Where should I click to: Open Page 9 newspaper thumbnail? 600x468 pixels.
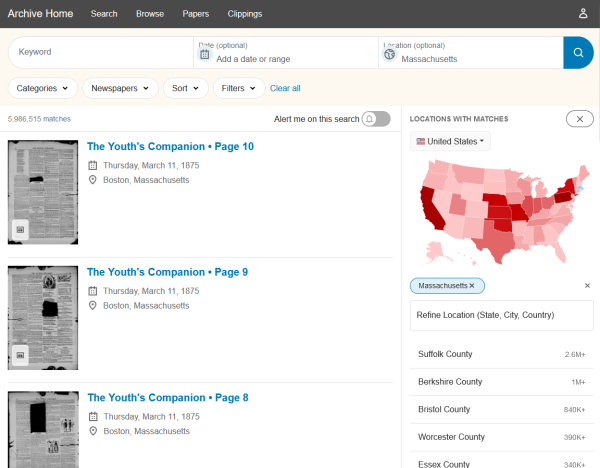coord(43,318)
